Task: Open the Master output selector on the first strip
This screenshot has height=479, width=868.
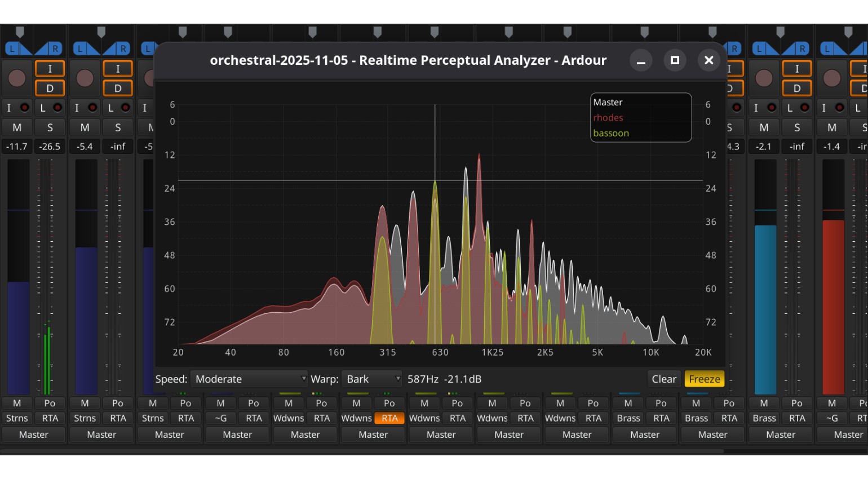Action: click(34, 434)
